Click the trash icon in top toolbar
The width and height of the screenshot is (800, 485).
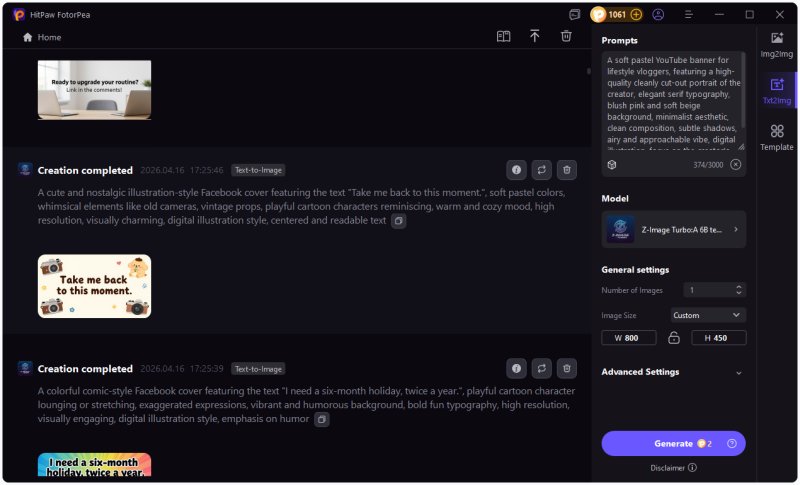[566, 36]
